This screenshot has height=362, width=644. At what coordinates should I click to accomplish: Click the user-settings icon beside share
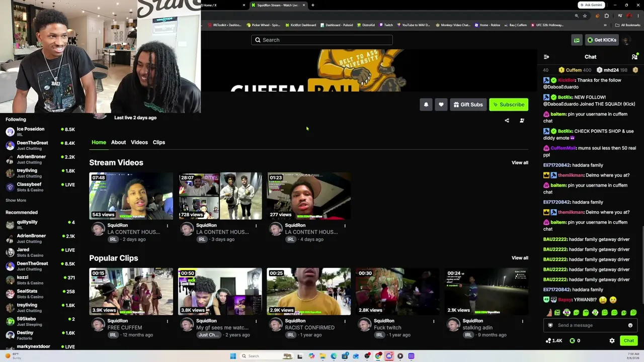point(522,121)
